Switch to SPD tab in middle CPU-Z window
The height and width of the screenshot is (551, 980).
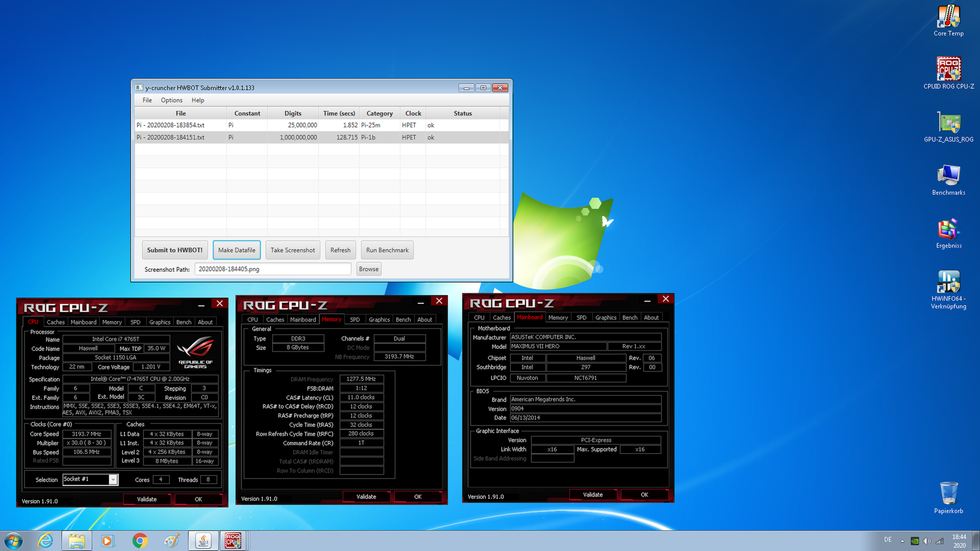pyautogui.click(x=355, y=320)
